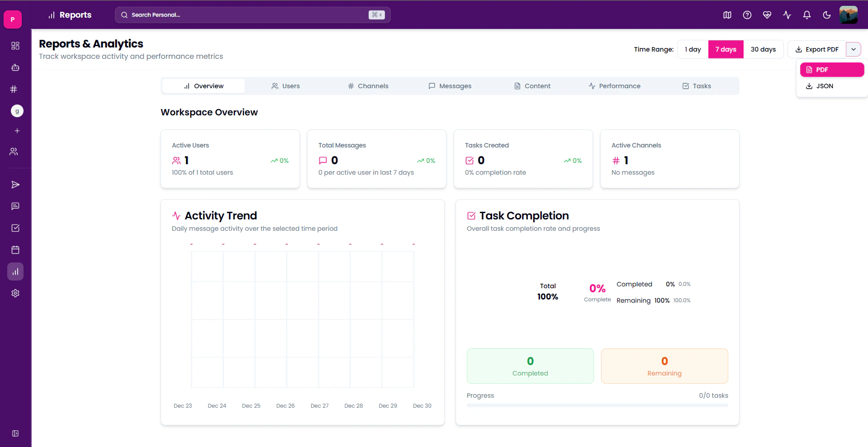868x447 pixels.
Task: Open the dashboard grid icon in sidebar
Action: 15,46
